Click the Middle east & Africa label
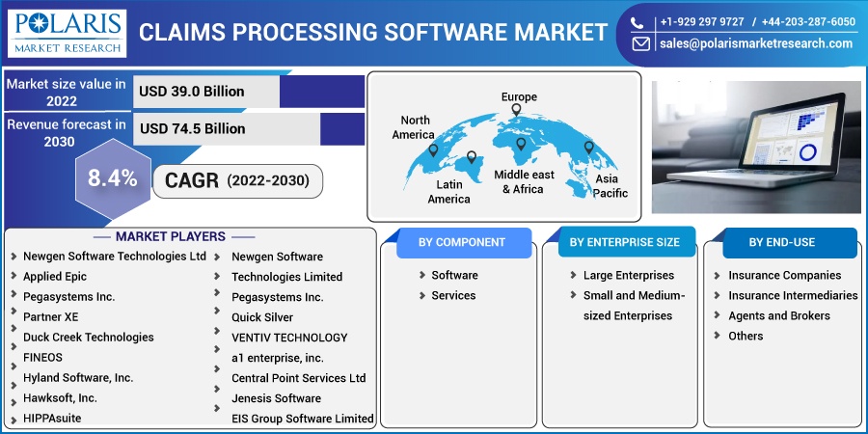Screen dimensions: 868x434 coord(523,182)
